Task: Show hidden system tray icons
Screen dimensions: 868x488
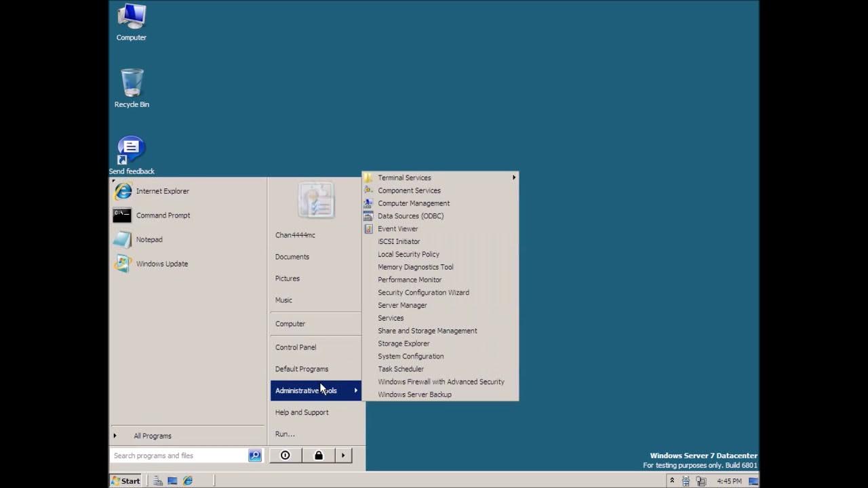Action: (x=672, y=481)
